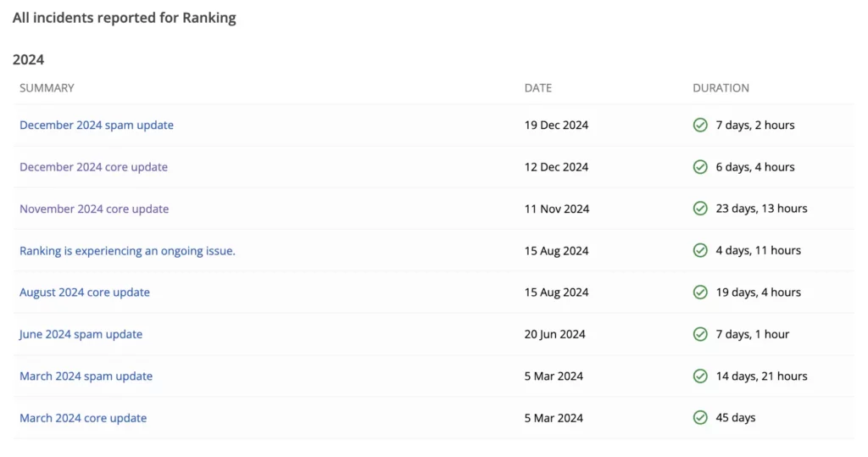
Task: Click resolved checkmark beside 23 days, 13 hours
Action: pos(700,209)
